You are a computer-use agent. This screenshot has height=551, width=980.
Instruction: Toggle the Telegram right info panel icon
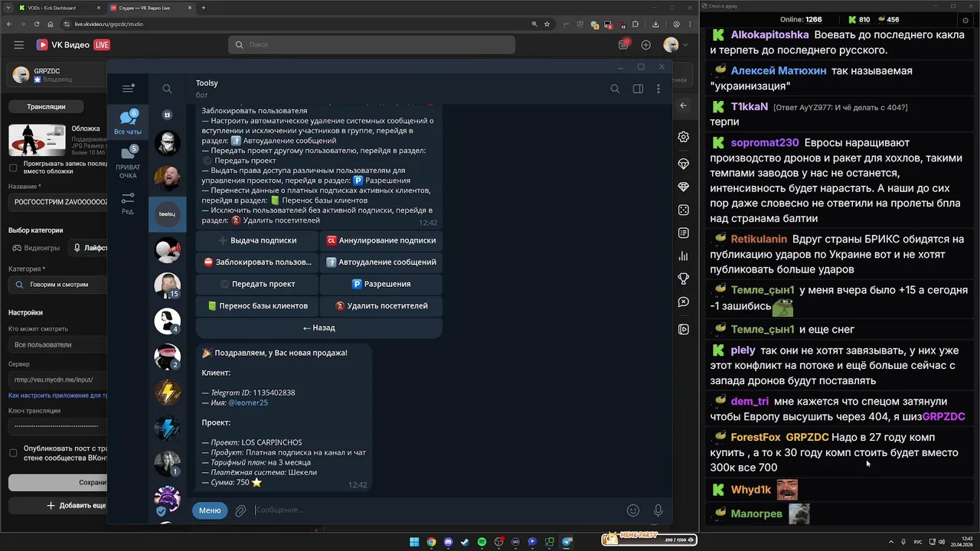[638, 89]
